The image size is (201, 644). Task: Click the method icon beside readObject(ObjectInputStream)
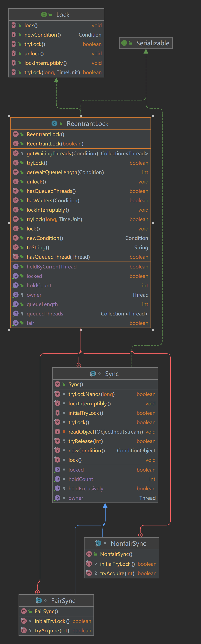point(57,432)
